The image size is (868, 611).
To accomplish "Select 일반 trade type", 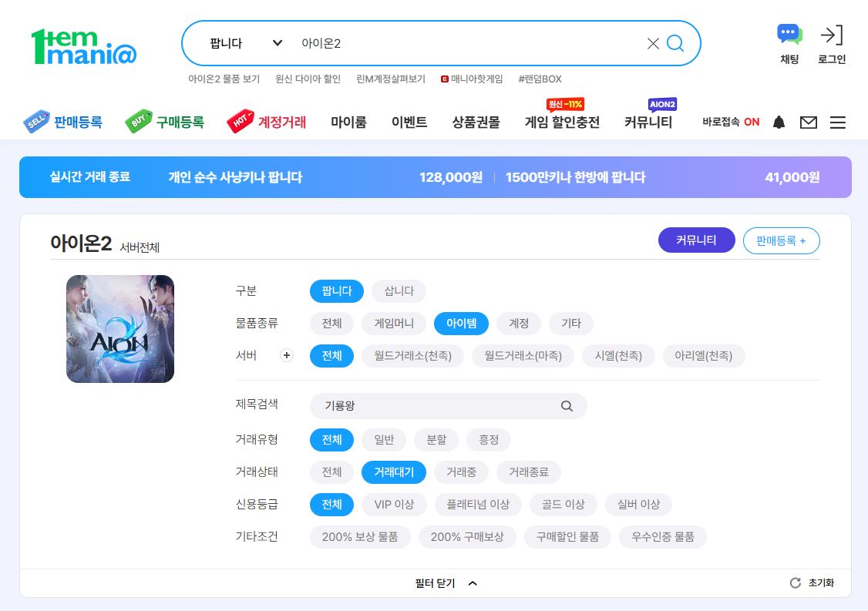I will pos(384,439).
